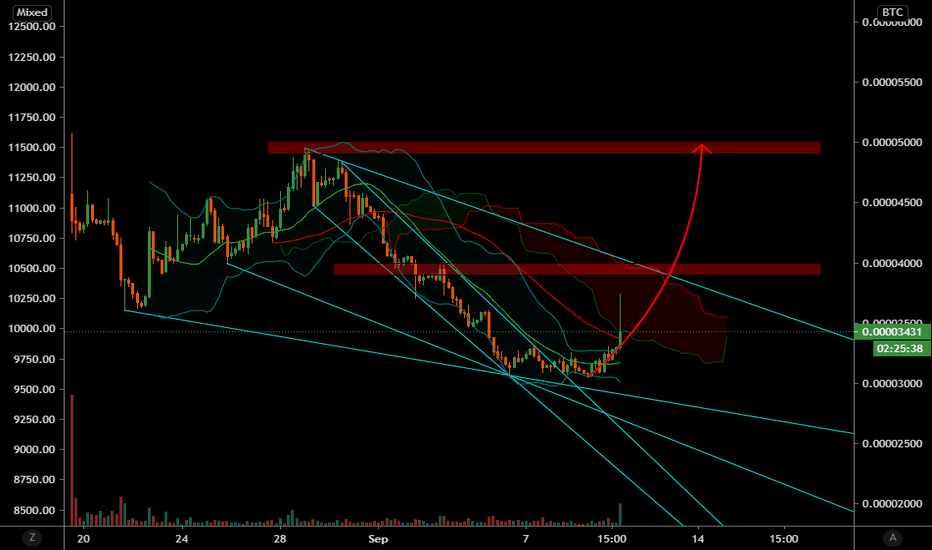Click the 12000.00 left axis label
This screenshot has width=932, height=550.
(x=32, y=87)
